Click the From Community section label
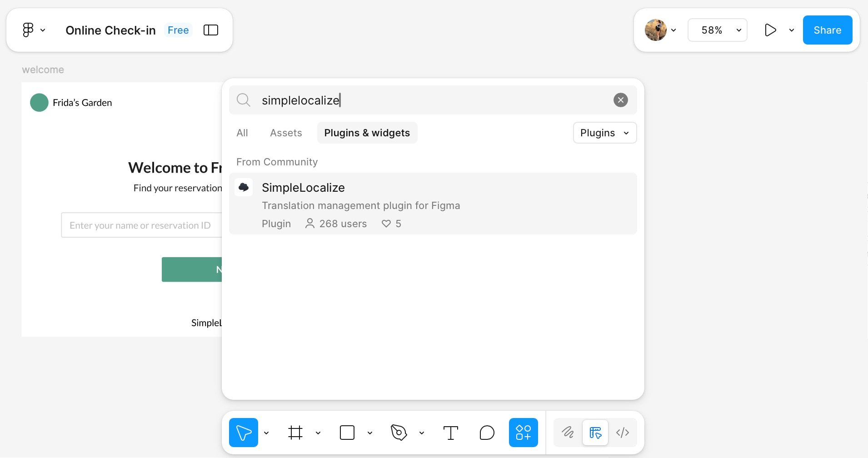Image resolution: width=868 pixels, height=458 pixels. pos(277,162)
